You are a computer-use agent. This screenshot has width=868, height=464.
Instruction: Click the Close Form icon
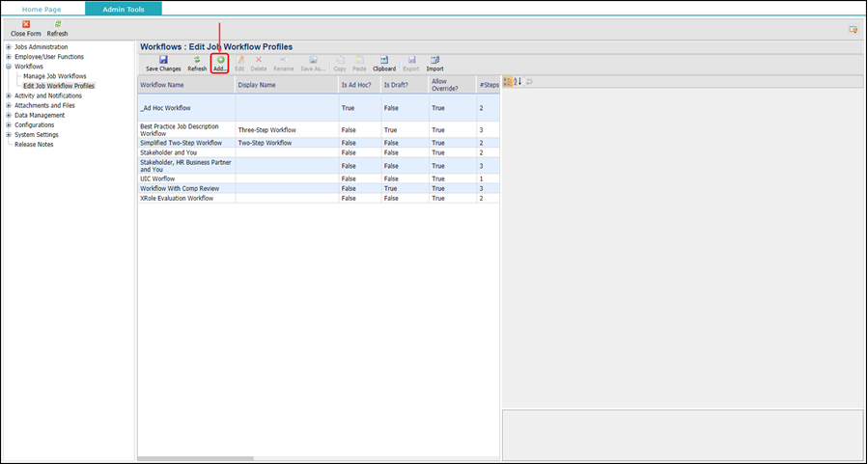(26, 24)
